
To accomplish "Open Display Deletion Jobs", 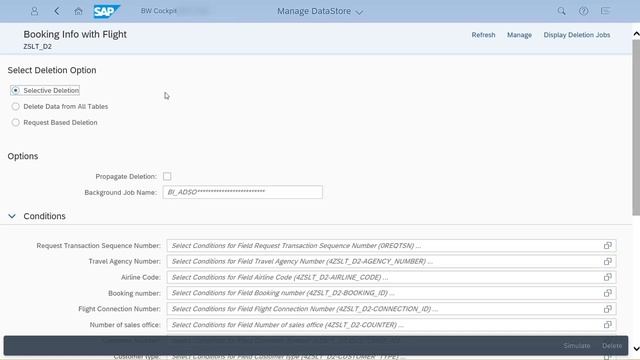I will 577,35.
